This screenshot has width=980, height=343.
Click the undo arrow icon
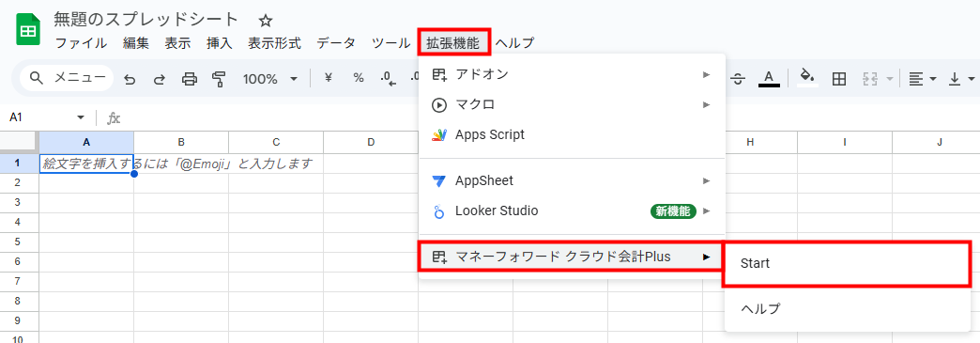[x=130, y=79]
